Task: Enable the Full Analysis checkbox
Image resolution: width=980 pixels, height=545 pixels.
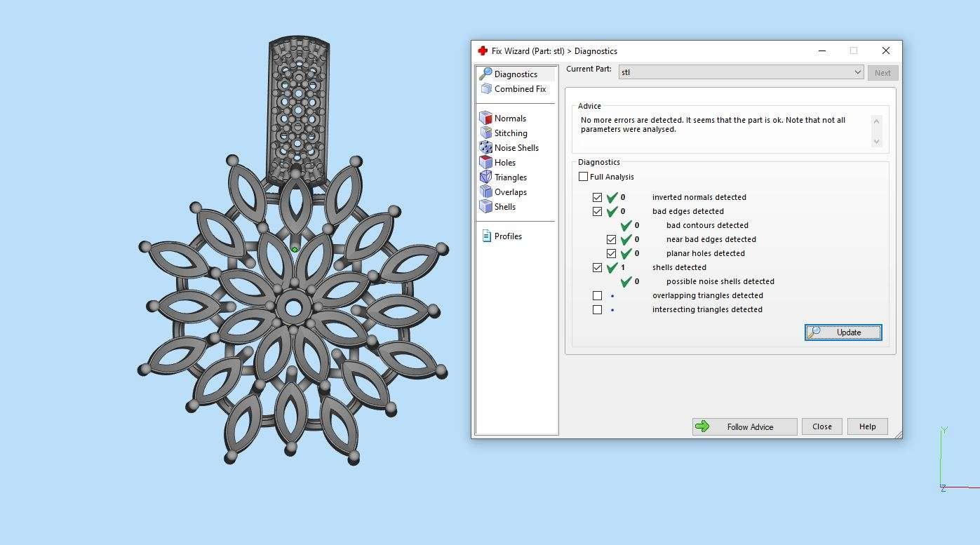Action: 583,177
